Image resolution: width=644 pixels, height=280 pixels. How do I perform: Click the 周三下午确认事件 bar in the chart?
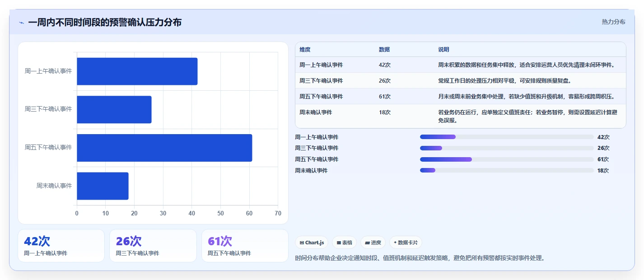click(114, 109)
